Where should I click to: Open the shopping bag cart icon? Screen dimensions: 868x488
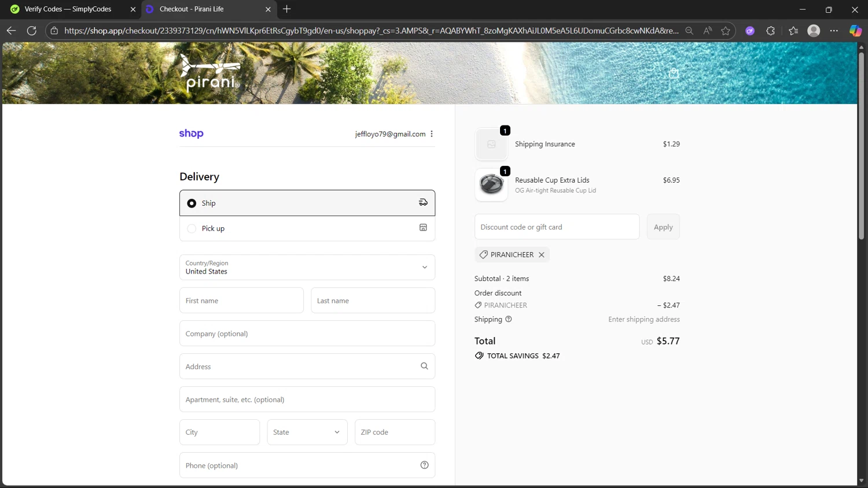[674, 73]
